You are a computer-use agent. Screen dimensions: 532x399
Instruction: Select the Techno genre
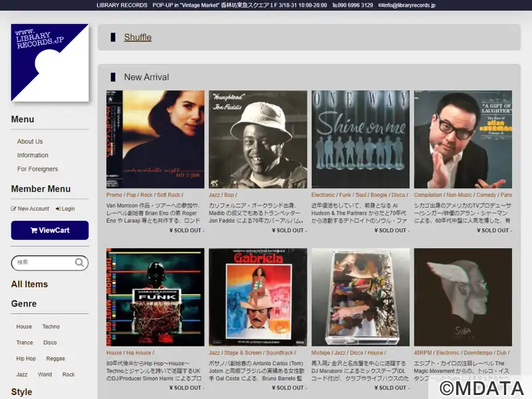pos(51,327)
